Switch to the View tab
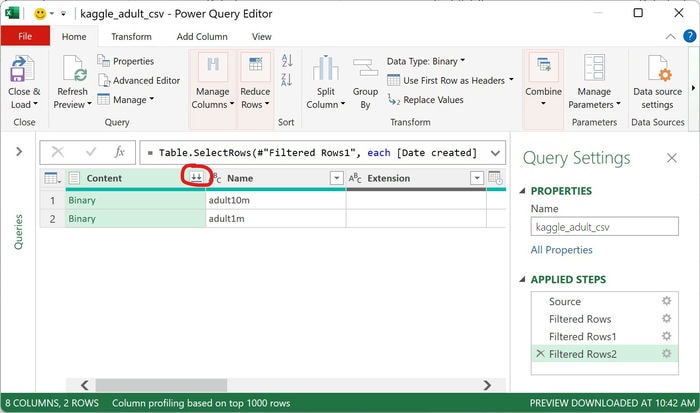Image resolution: width=700 pixels, height=413 pixels. (x=261, y=37)
